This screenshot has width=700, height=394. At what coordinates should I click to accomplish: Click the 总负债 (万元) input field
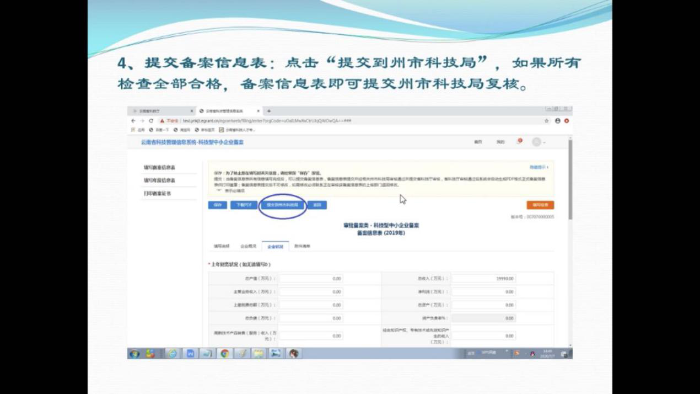[x=311, y=318]
